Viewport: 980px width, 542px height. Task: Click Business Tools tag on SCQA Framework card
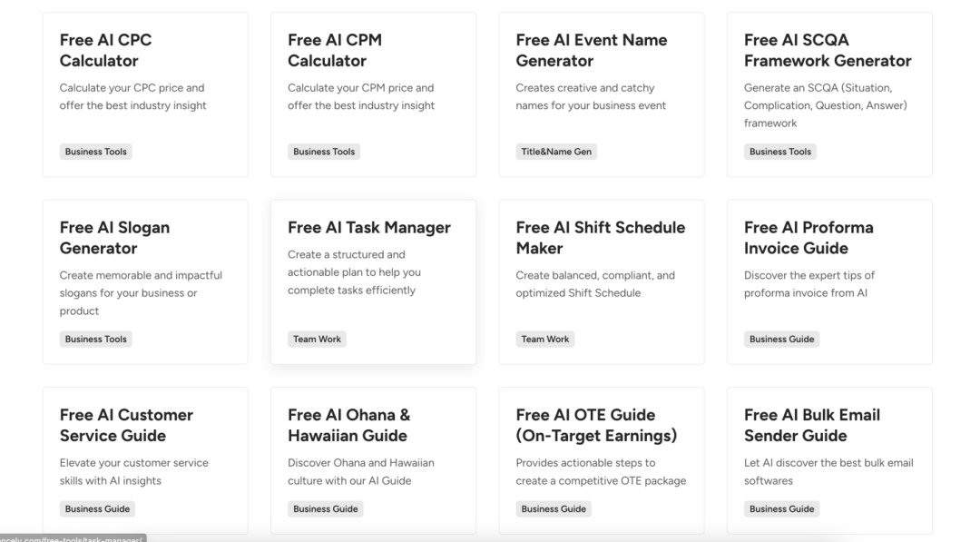(x=779, y=152)
